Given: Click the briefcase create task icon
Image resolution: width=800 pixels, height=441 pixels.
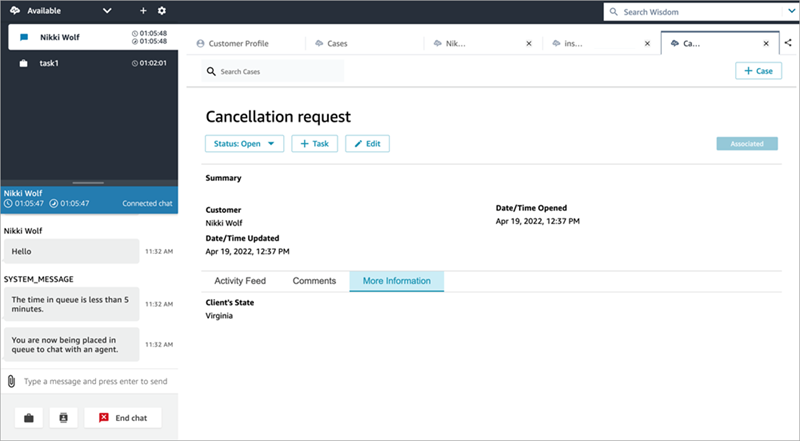Looking at the screenshot, I should point(27,418).
